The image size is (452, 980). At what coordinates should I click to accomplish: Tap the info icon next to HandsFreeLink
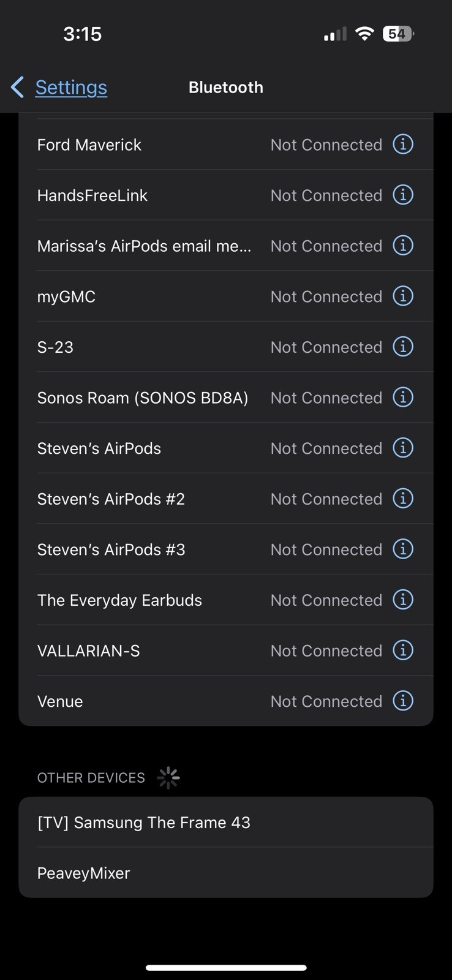pyautogui.click(x=402, y=195)
